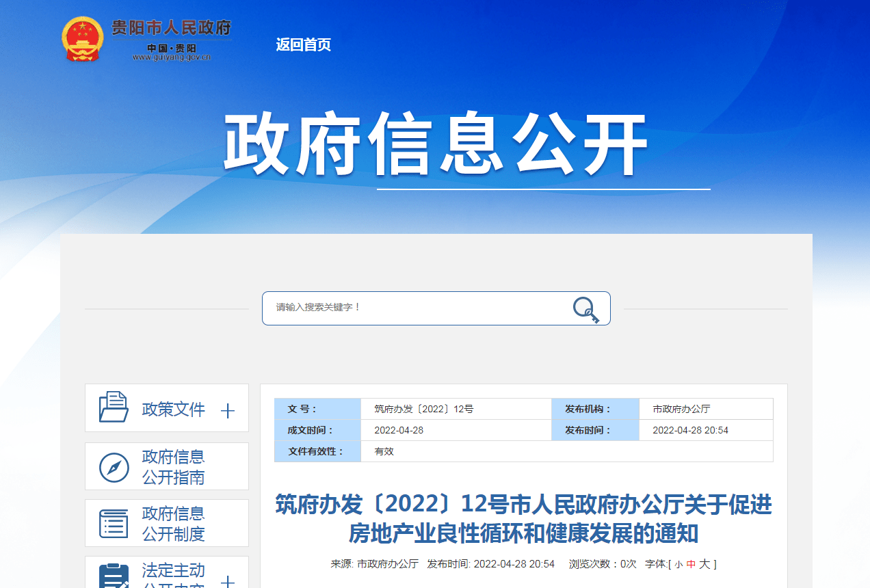Click the list icon for 政府信息公开制度
Screen dimensions: 870x588
click(x=114, y=524)
